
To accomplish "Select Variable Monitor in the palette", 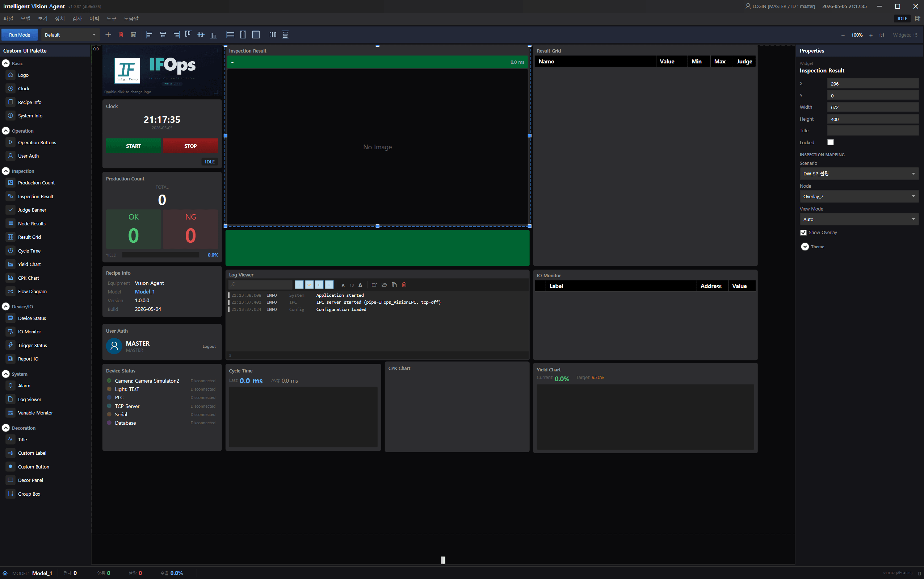I will 35,413.
